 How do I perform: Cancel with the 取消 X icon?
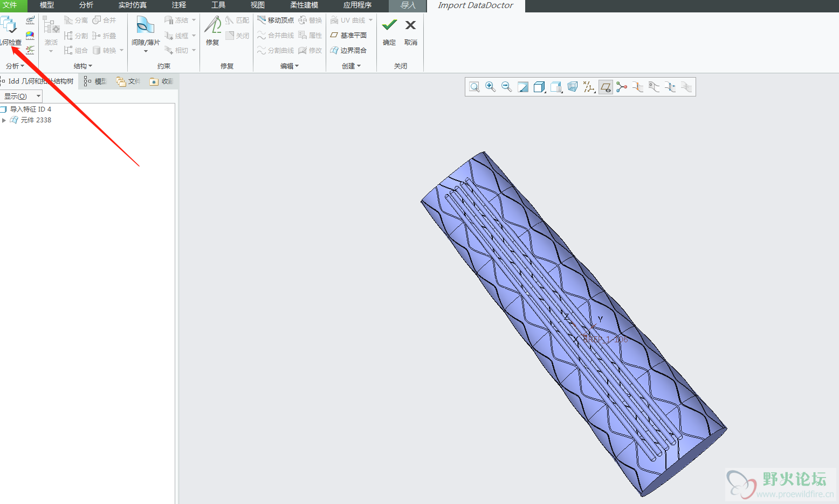pyautogui.click(x=410, y=31)
